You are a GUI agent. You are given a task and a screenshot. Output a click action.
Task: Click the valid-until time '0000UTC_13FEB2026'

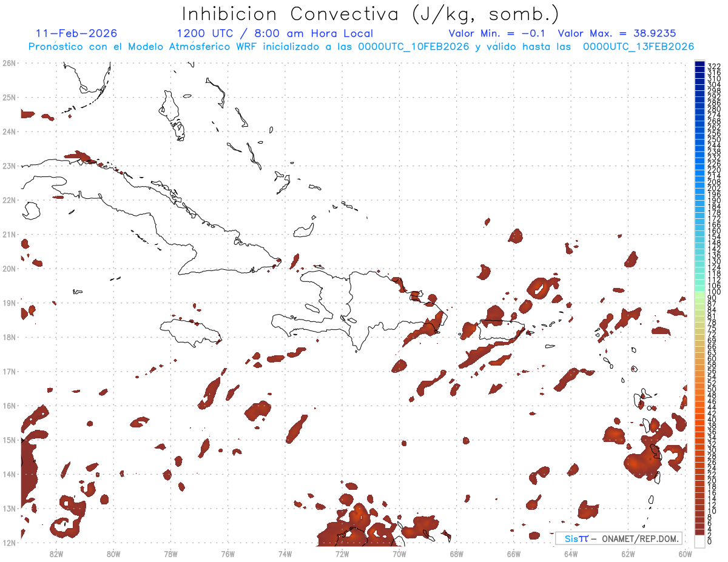[639, 47]
